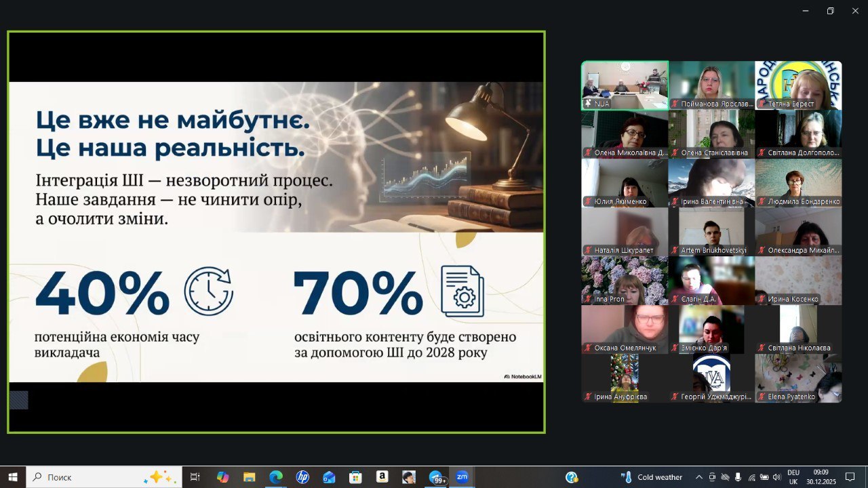Open the Amazon taskbar icon

click(x=382, y=477)
